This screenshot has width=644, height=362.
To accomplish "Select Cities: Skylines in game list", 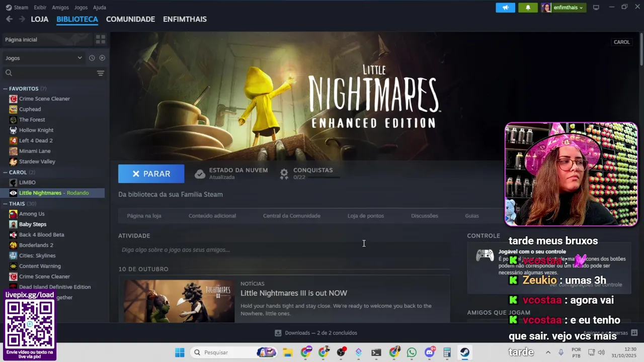I will 37,256.
